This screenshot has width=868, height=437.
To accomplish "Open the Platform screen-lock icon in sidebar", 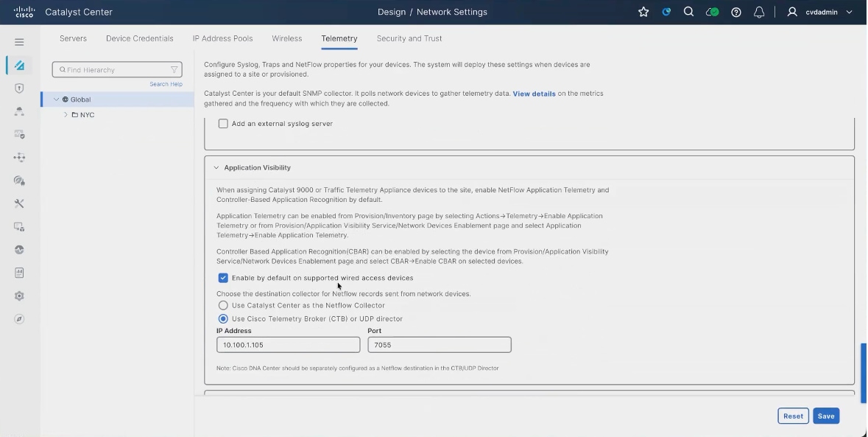I will coord(19,227).
